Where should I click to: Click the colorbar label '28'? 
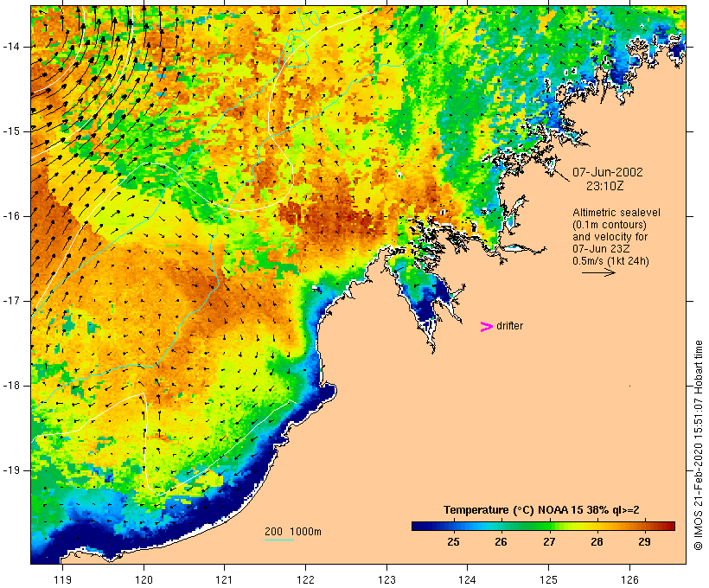click(597, 542)
